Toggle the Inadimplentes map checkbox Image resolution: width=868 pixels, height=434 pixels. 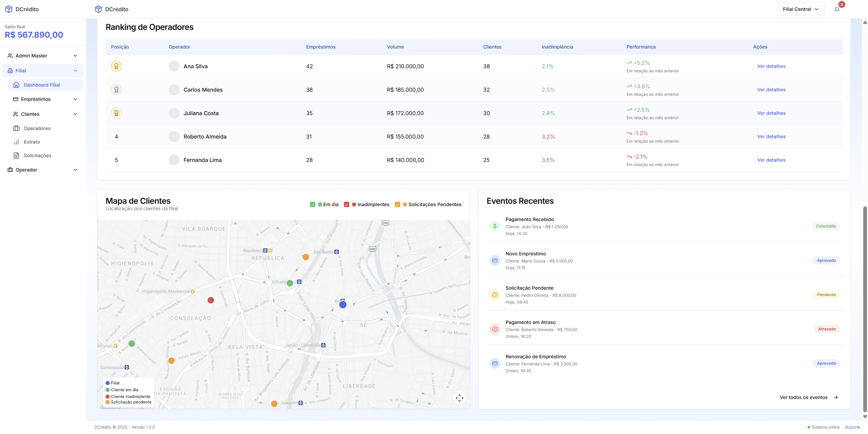click(x=347, y=204)
